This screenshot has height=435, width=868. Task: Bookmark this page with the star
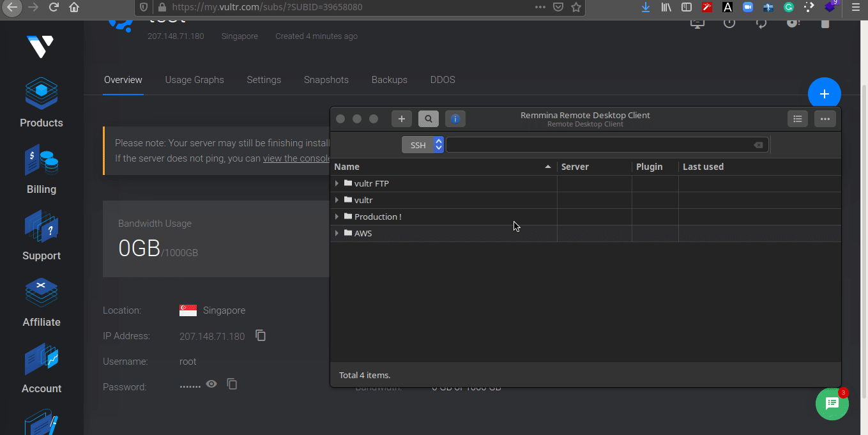point(576,8)
